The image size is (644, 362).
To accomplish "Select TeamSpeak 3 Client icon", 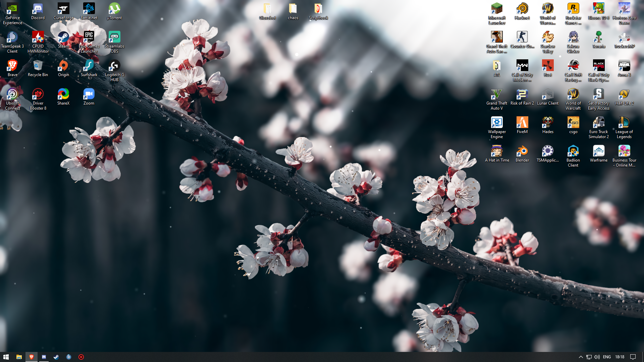I will pyautogui.click(x=12, y=42).
